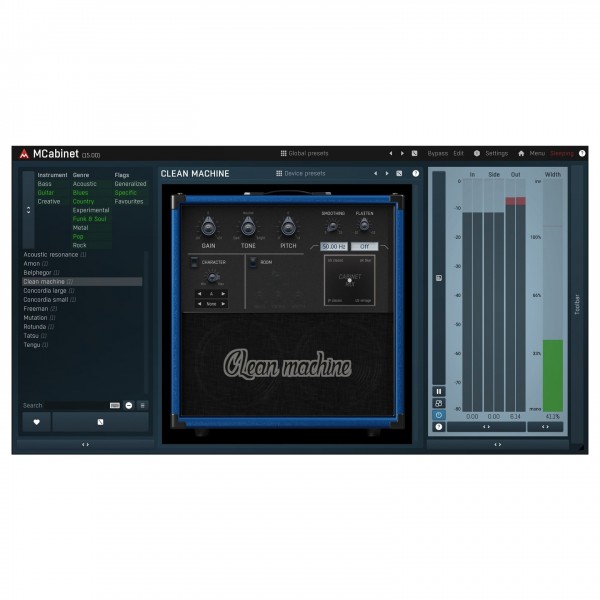
Task: Select previous character type before A
Action: click(x=199, y=294)
